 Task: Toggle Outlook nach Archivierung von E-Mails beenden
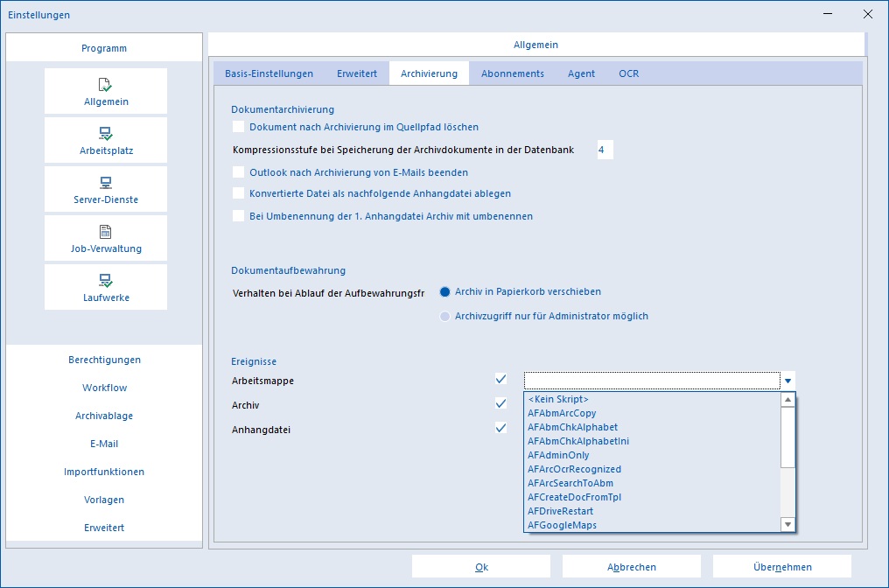(239, 171)
